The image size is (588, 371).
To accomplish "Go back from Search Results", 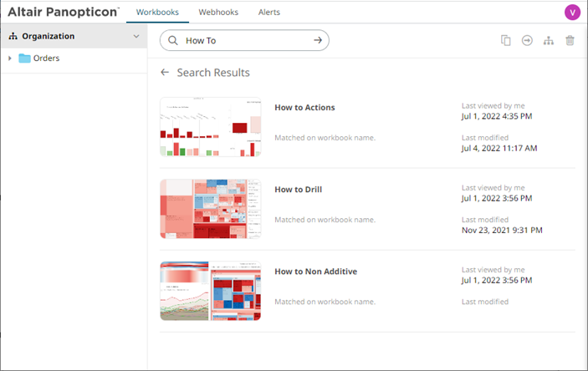I will pos(165,73).
